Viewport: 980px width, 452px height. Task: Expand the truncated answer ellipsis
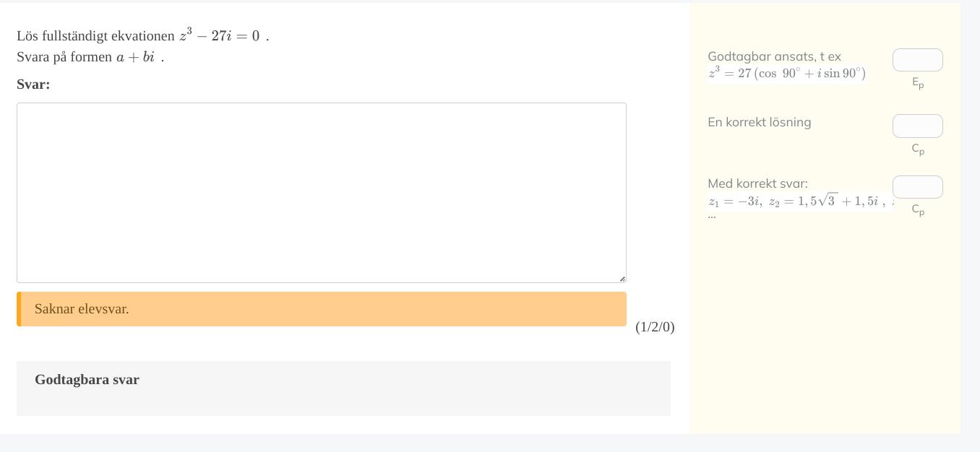(x=712, y=215)
